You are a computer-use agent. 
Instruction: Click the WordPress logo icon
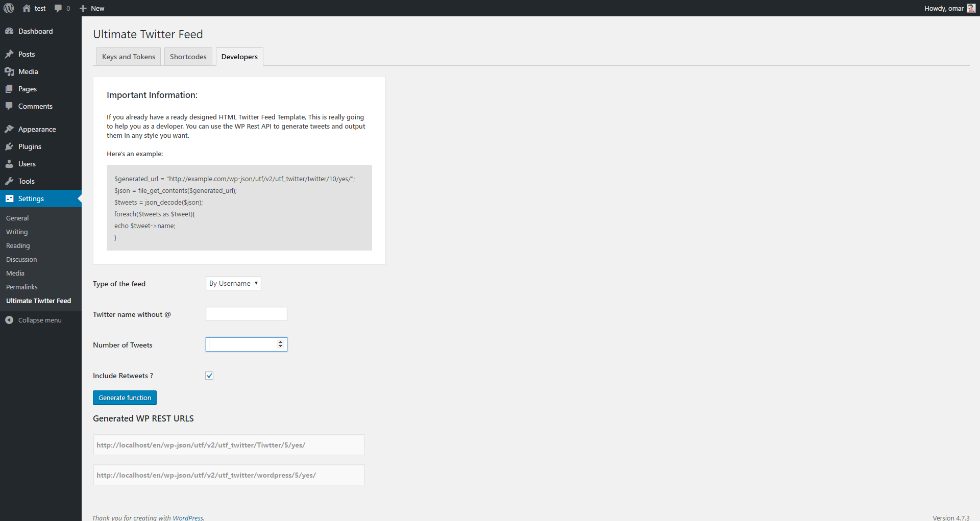click(x=9, y=8)
